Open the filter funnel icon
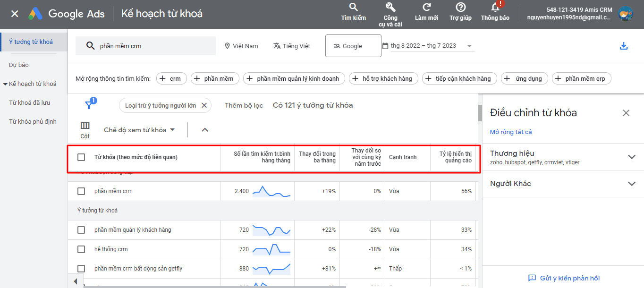 [x=89, y=105]
